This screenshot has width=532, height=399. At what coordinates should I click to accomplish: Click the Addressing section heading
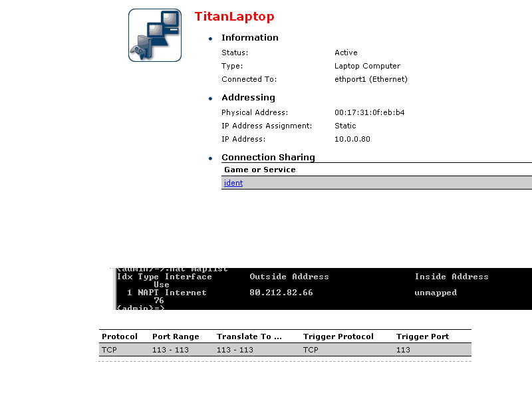(x=248, y=98)
